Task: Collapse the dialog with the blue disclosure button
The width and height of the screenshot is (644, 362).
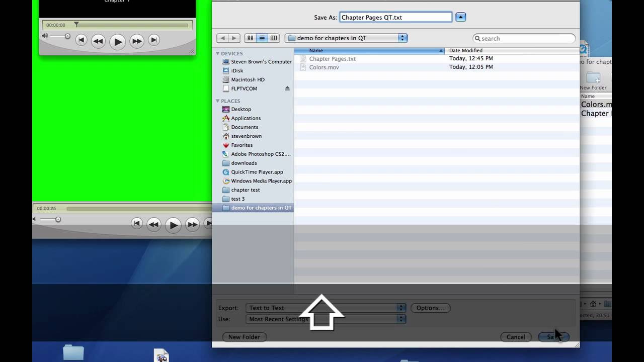Action: click(x=460, y=17)
